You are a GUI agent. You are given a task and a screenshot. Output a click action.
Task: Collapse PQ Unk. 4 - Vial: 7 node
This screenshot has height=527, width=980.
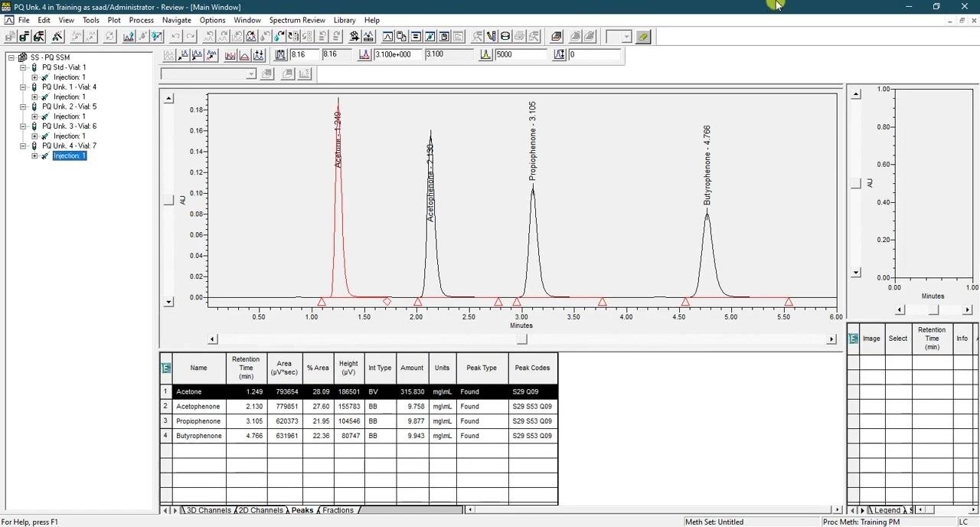23,146
